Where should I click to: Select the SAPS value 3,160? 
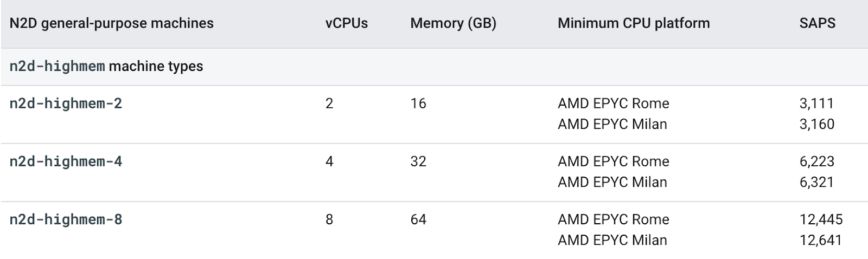click(x=816, y=124)
